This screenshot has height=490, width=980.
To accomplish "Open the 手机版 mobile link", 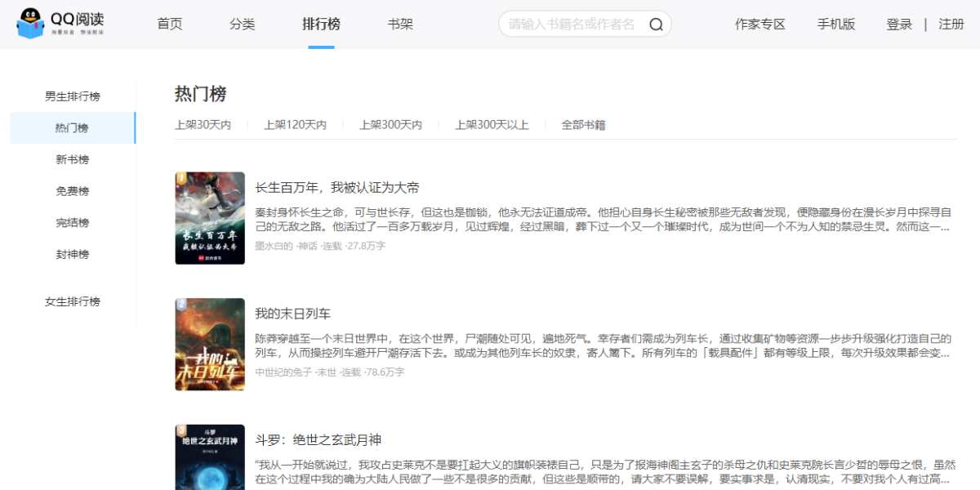I will tap(836, 24).
